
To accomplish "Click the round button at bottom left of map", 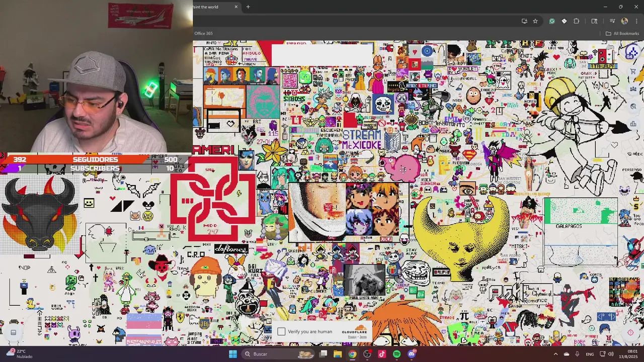I will click(14, 332).
